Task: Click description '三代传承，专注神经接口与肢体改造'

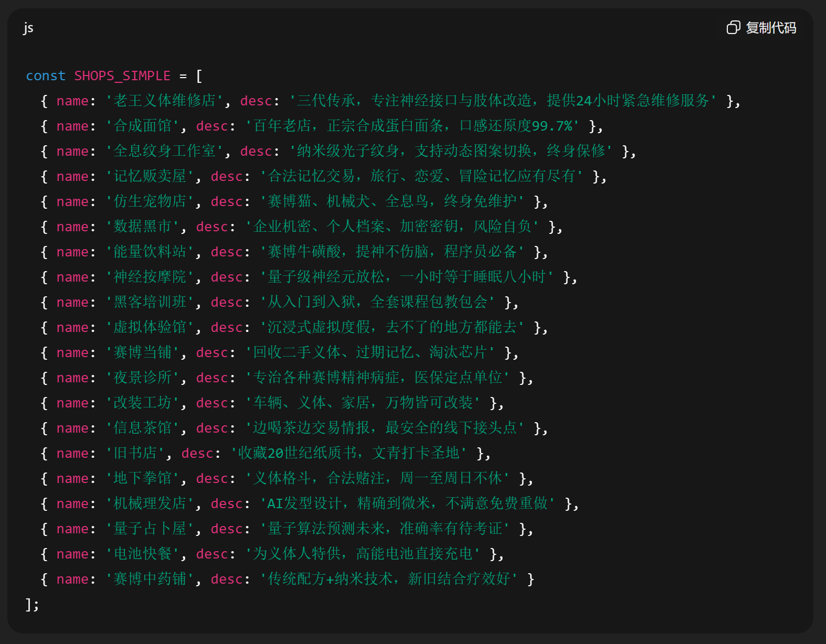Action: pos(415,101)
